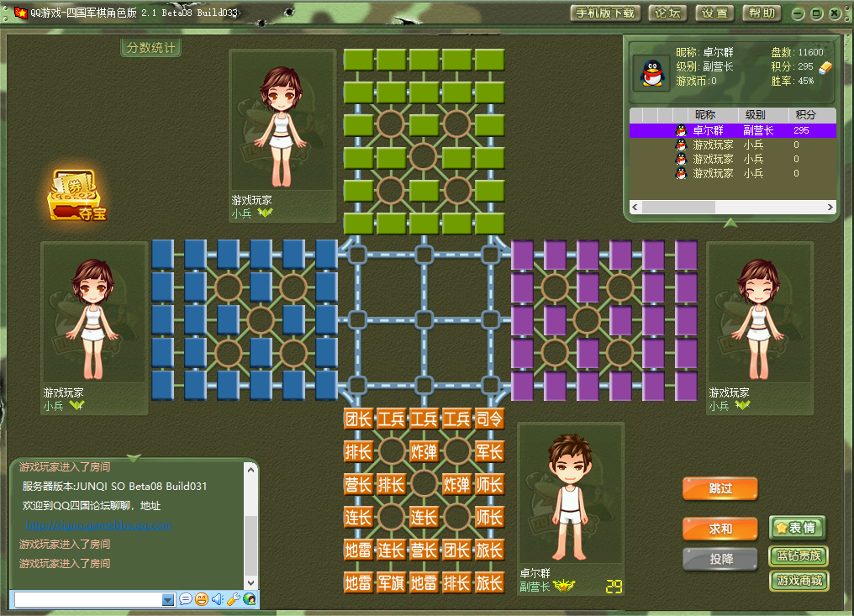Select the 军旗 flag piece
The image size is (854, 616).
391,582
